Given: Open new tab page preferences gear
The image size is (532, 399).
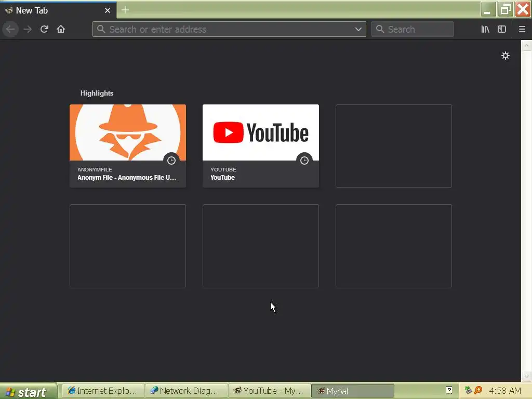Looking at the screenshot, I should pyautogui.click(x=505, y=56).
